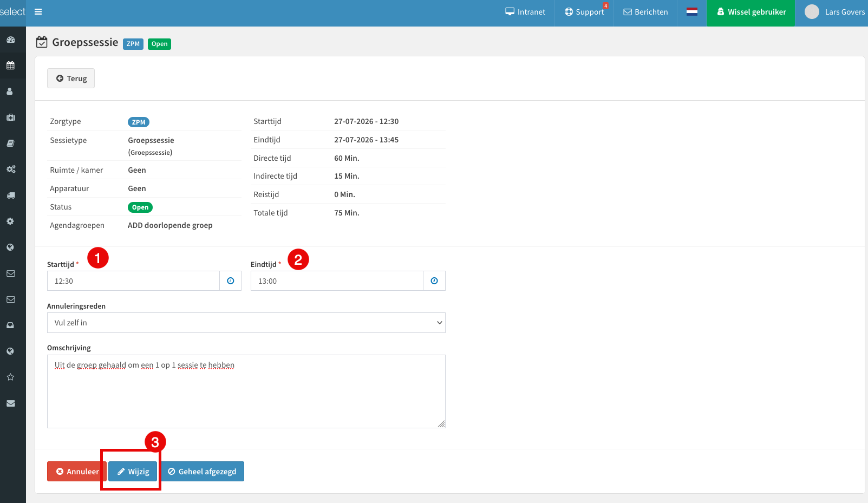The image size is (868, 503).
Task: Switch language via Dutch flag icon
Action: coord(692,12)
